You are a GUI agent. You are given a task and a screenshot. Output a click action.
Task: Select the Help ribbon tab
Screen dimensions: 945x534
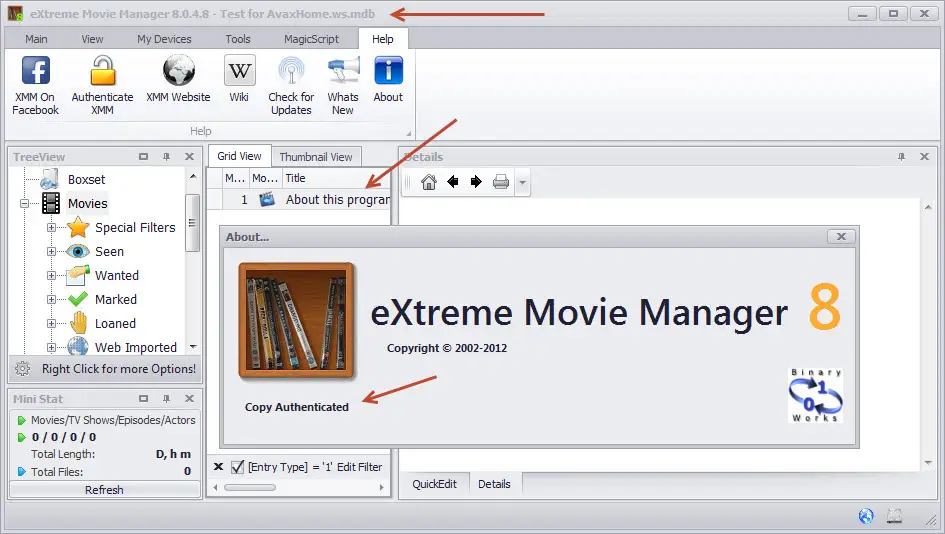[383, 39]
